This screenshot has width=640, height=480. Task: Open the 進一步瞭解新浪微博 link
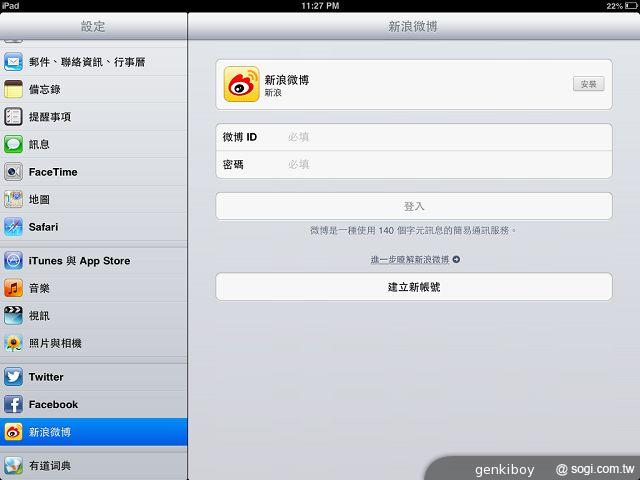(410, 260)
